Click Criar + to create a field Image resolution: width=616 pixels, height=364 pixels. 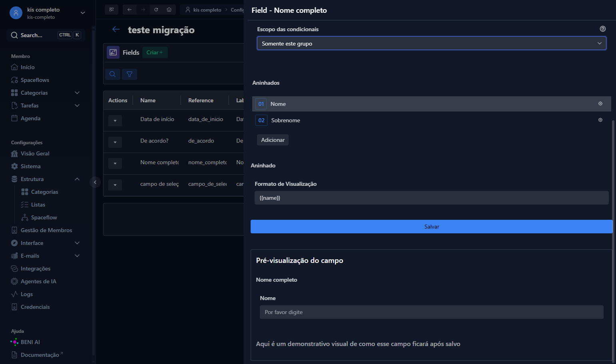tap(155, 52)
